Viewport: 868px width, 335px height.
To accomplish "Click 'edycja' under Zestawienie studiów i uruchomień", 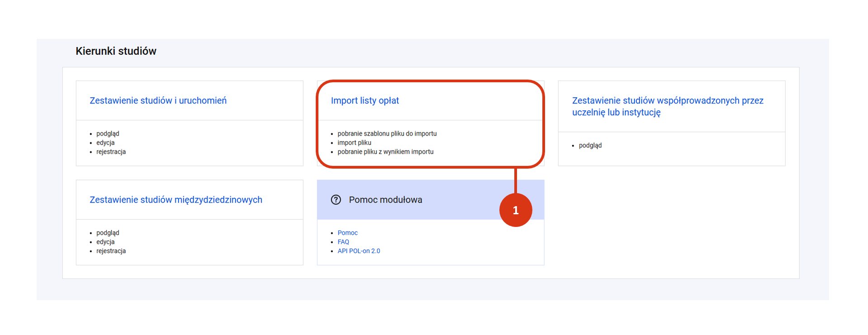I will pos(105,142).
